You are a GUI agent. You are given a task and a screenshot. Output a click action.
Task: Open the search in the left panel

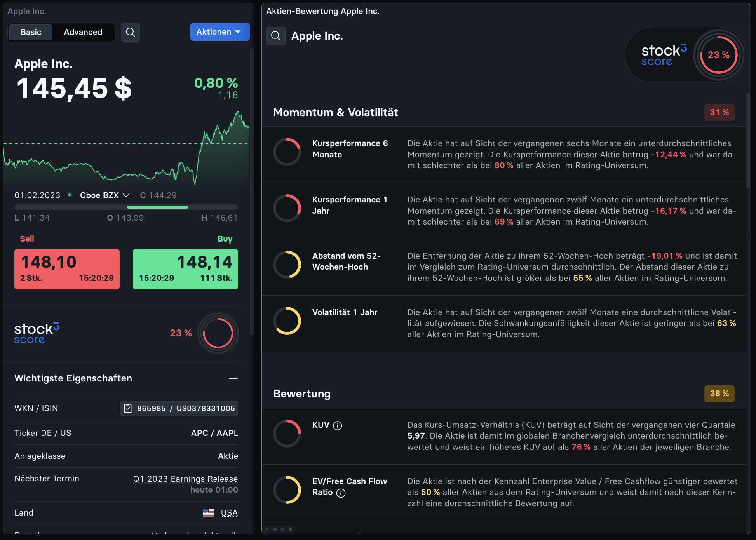(x=131, y=32)
